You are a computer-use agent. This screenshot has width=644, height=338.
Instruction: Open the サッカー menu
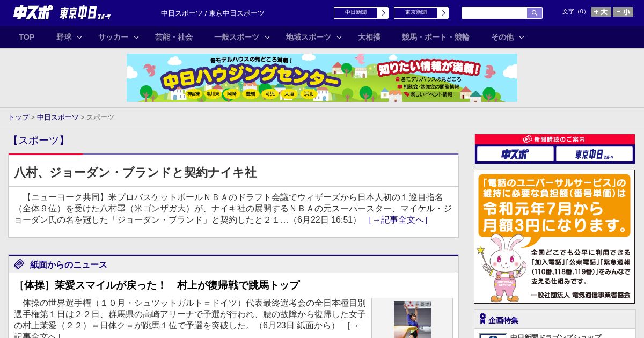pos(113,37)
